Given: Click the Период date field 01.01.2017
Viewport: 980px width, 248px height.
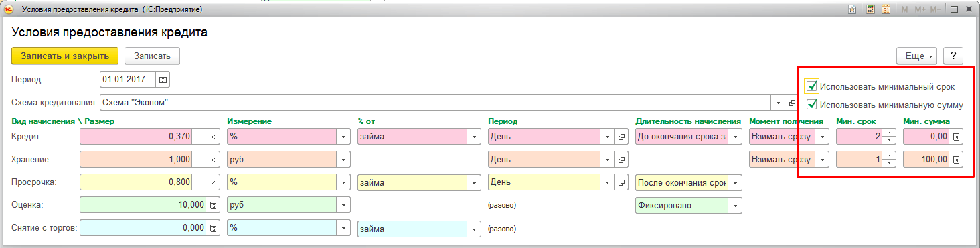Looking at the screenshot, I should (x=128, y=80).
